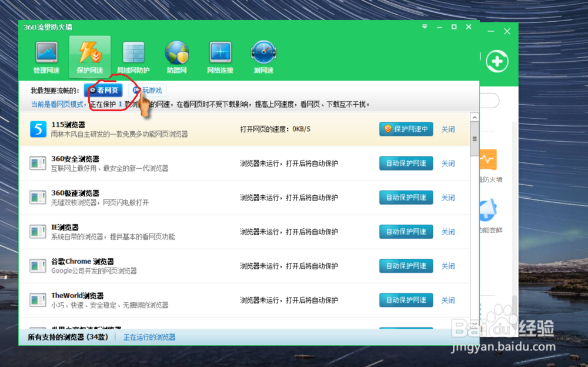
Task: Click 自动保护网速 for TheWorld浏览器
Action: click(406, 300)
